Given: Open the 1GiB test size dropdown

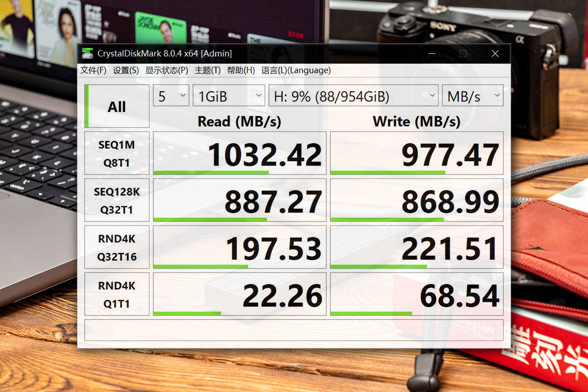Looking at the screenshot, I should pos(229,96).
